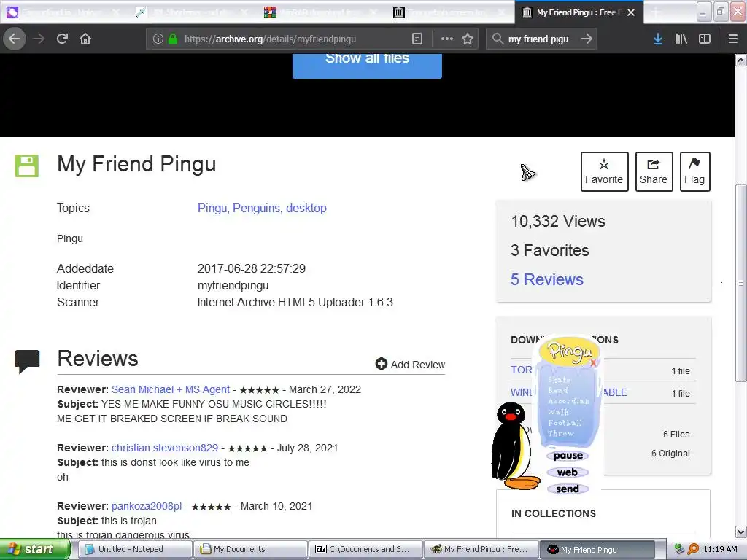Select Throw in the Pingu menu
The width and height of the screenshot is (747, 560).
[x=560, y=433]
